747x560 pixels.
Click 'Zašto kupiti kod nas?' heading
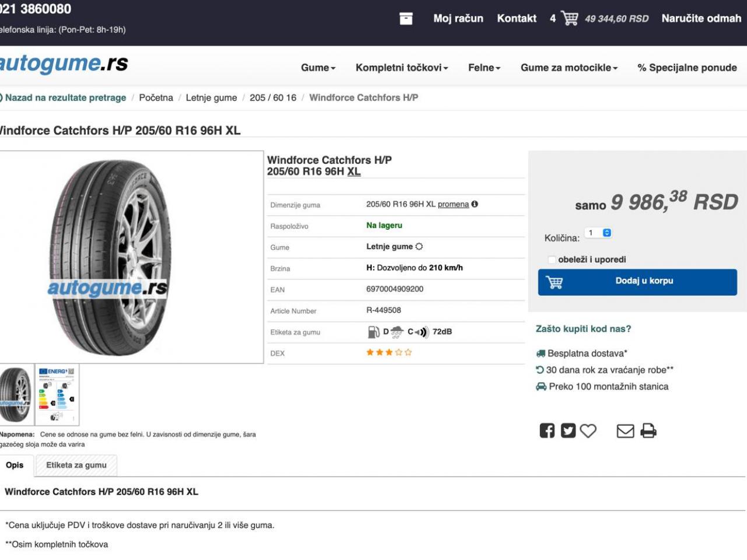coord(583,329)
